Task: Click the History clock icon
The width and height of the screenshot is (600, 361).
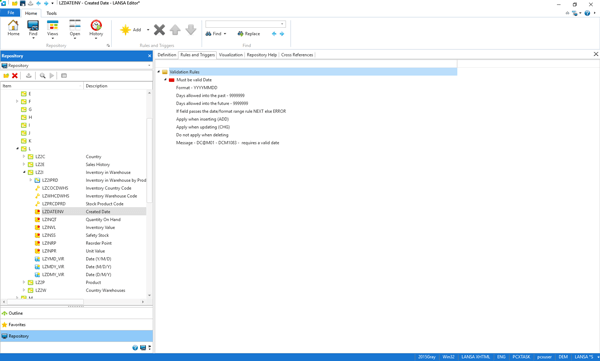Action: click(x=96, y=26)
